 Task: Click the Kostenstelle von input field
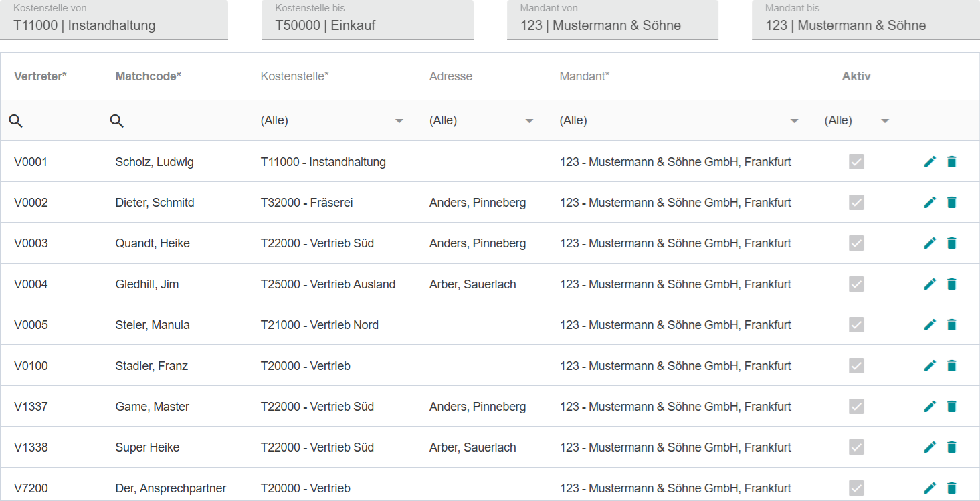114,20
